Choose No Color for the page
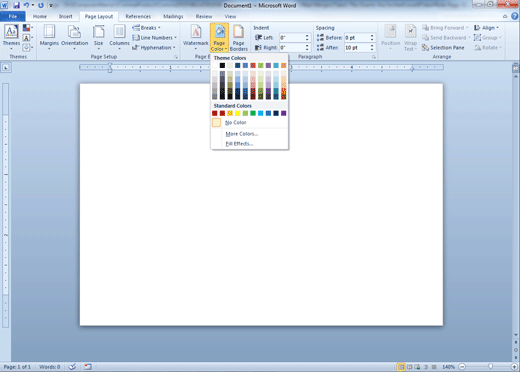This screenshot has width=520, height=372. coord(249,122)
